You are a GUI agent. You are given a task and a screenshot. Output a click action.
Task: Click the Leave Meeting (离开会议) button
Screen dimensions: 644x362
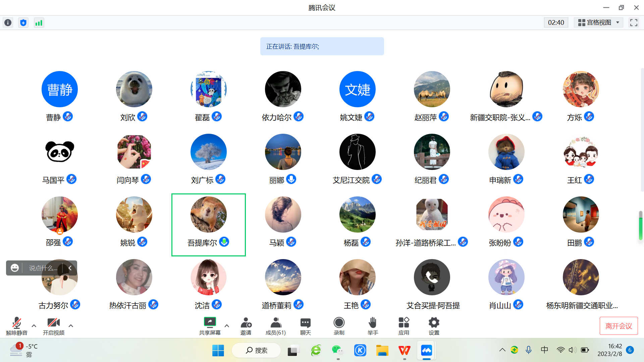[619, 326]
